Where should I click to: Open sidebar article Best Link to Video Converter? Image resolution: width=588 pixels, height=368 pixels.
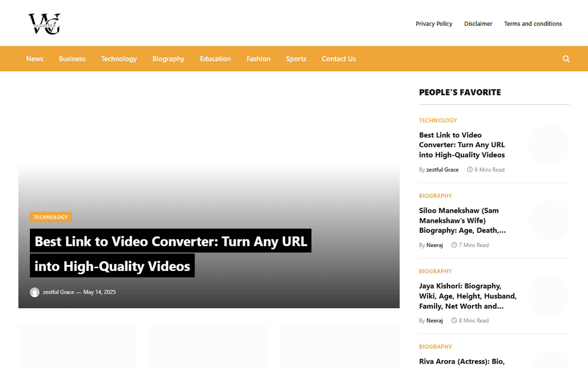[462, 145]
